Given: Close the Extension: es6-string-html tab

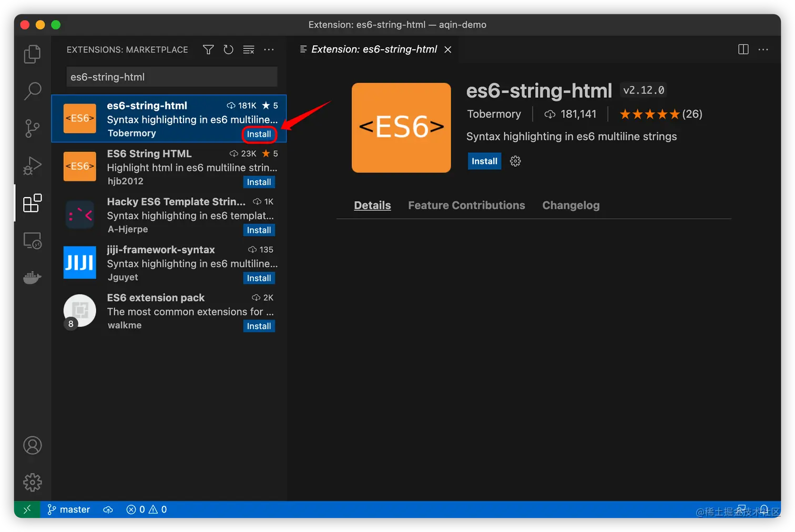Looking at the screenshot, I should (448, 49).
